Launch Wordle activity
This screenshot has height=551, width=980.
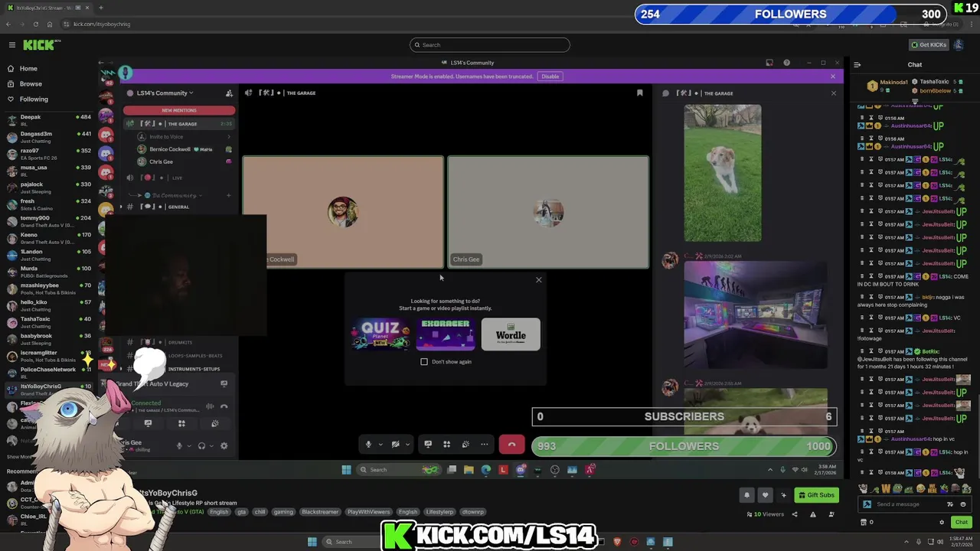pos(511,335)
